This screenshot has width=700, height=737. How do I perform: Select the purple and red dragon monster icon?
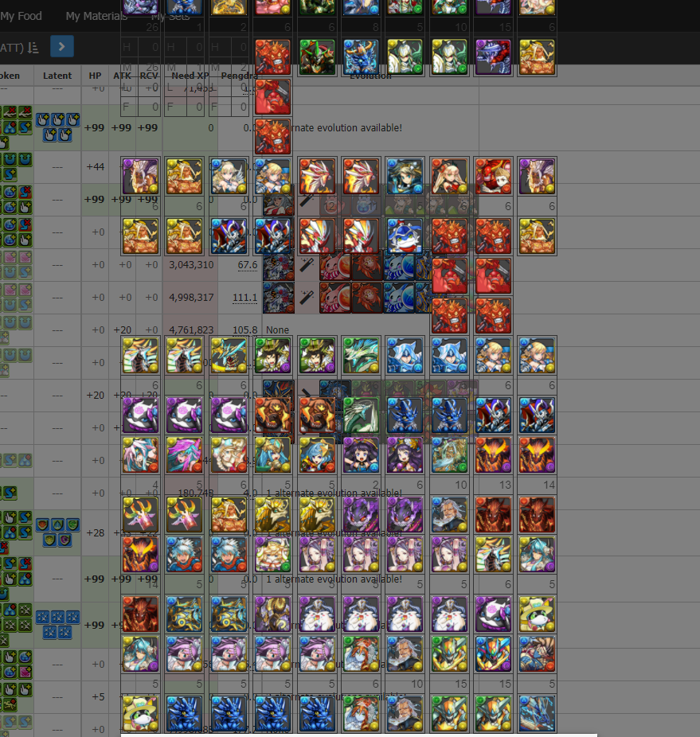coord(492,57)
